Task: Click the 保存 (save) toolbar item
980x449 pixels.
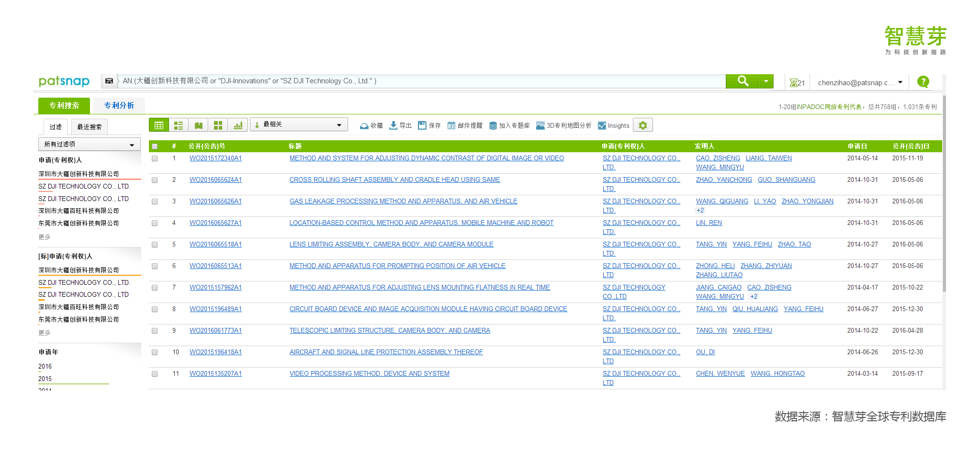Action: point(429,125)
